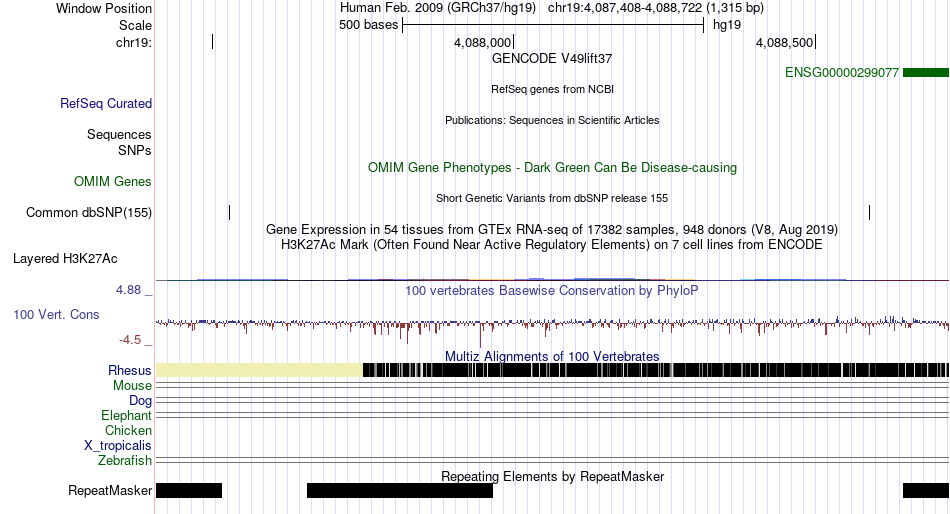
Task: Click the Scale label
Action: 135,25
